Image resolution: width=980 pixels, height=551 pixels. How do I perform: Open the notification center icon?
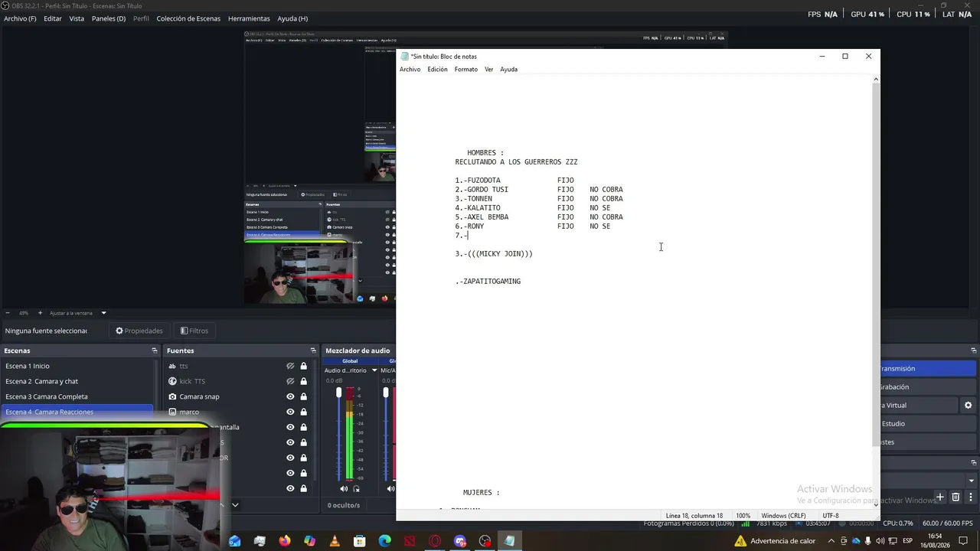[x=963, y=541]
